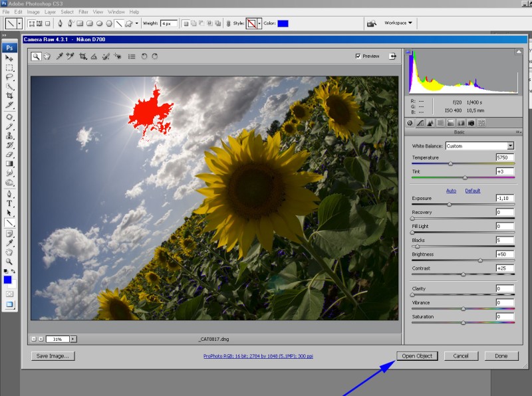532x396 pixels.
Task: Select the Clone Stamp tool in toolbox
Action: (x=9, y=136)
